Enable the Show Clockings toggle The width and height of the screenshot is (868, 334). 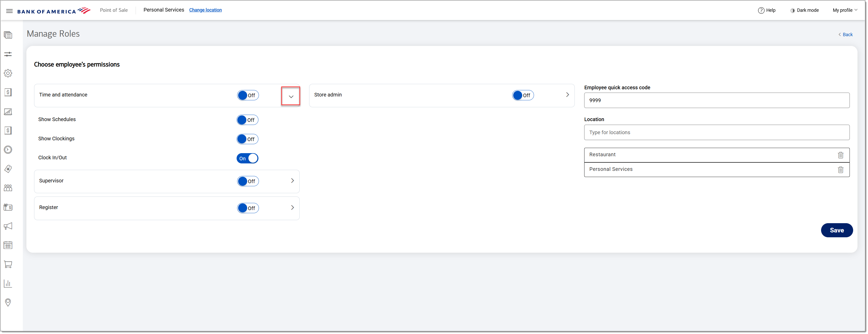point(247,139)
